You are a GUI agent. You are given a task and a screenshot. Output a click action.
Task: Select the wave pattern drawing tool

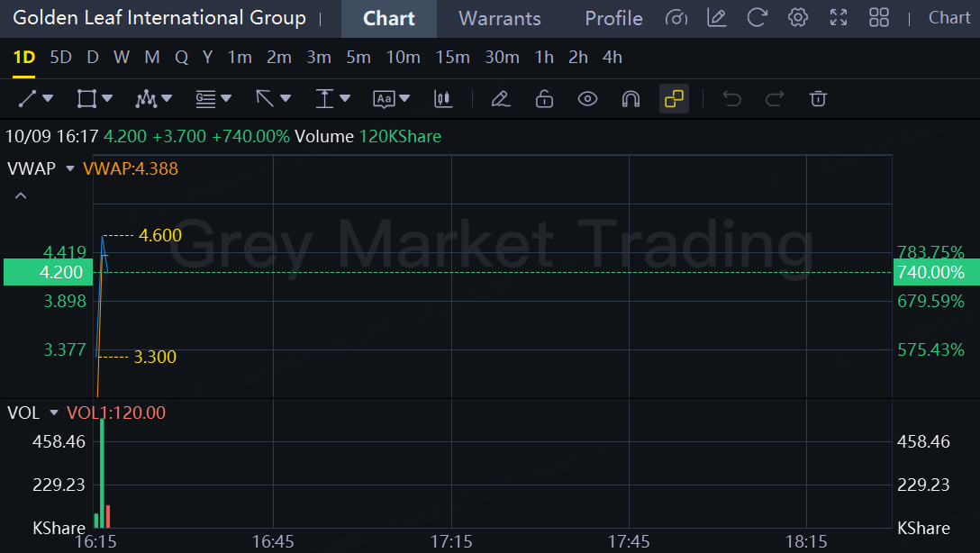[x=146, y=99]
